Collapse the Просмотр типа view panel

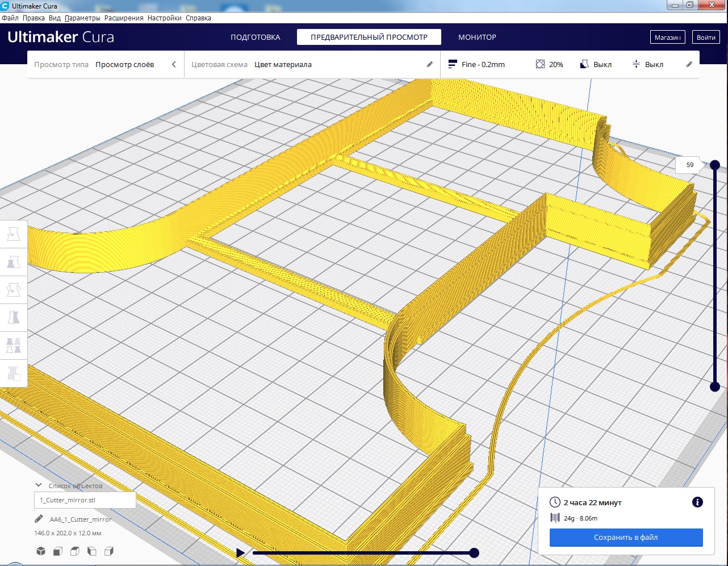pyautogui.click(x=174, y=65)
